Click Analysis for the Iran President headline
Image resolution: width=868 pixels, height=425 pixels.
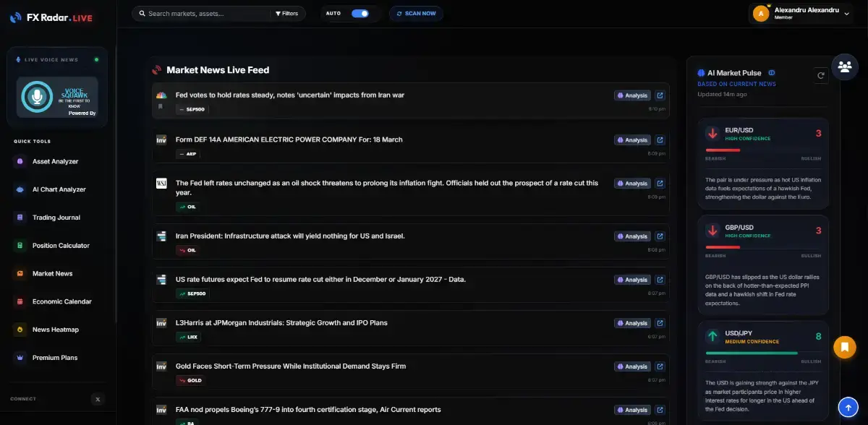632,236
